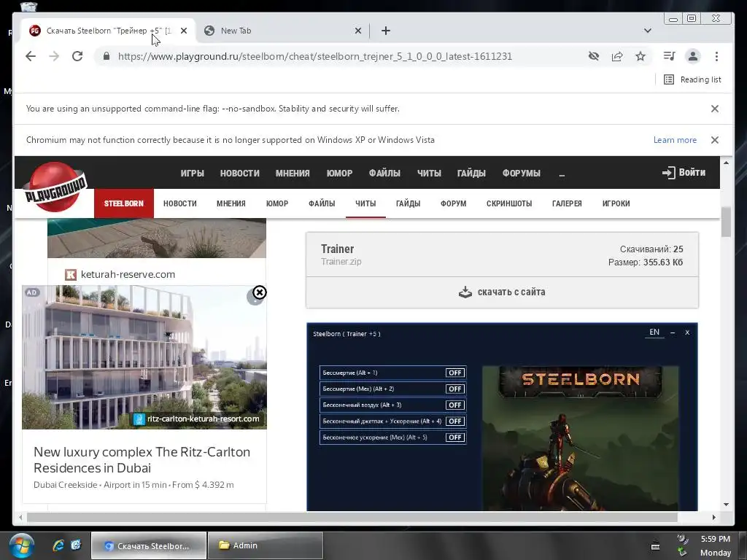Expand the tab search chevron
Viewport: 747px width, 560px height.
click(648, 31)
